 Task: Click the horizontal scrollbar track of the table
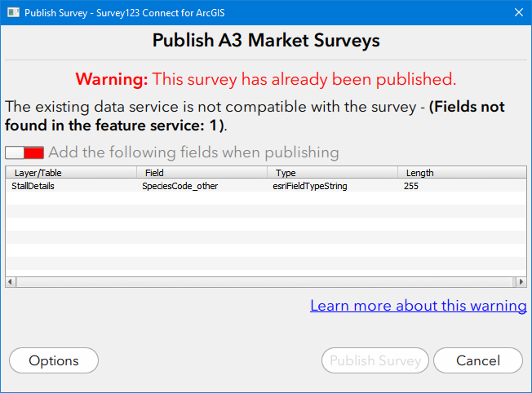[266, 282]
